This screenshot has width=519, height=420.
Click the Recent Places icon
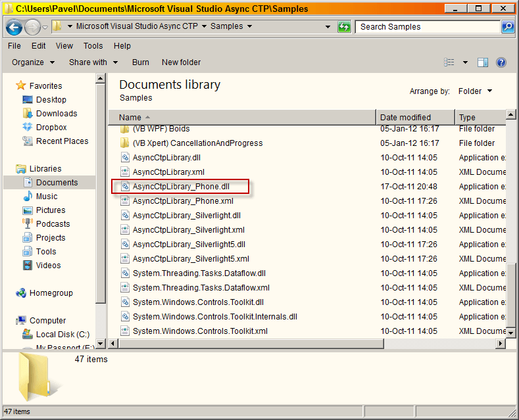click(28, 141)
